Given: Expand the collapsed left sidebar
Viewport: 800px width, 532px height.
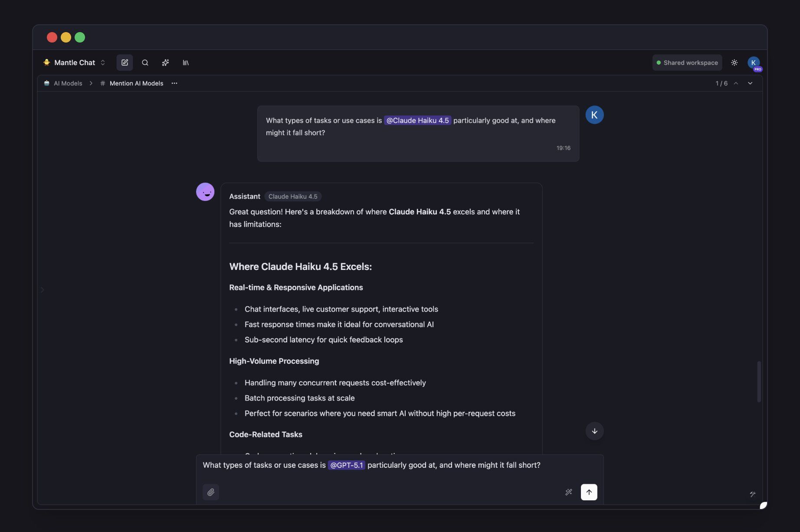Looking at the screenshot, I should coord(42,290).
